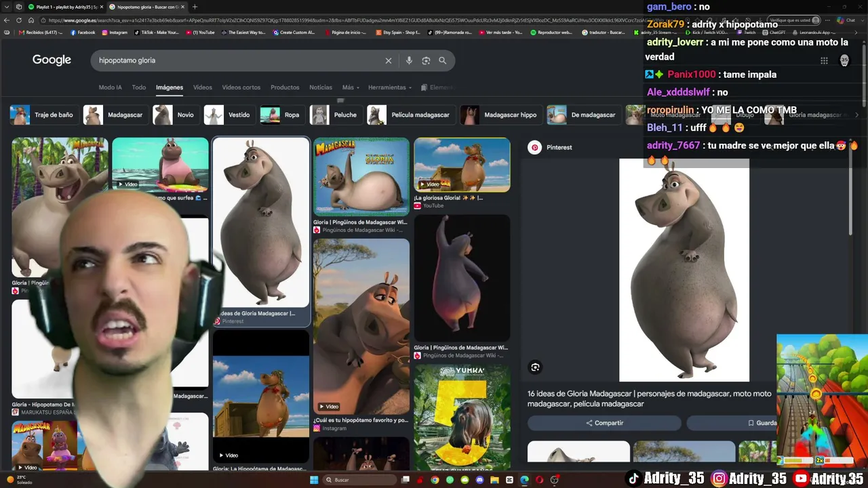The width and height of the screenshot is (868, 488).
Task: Open the Instagram bookmark
Action: [x=114, y=33]
